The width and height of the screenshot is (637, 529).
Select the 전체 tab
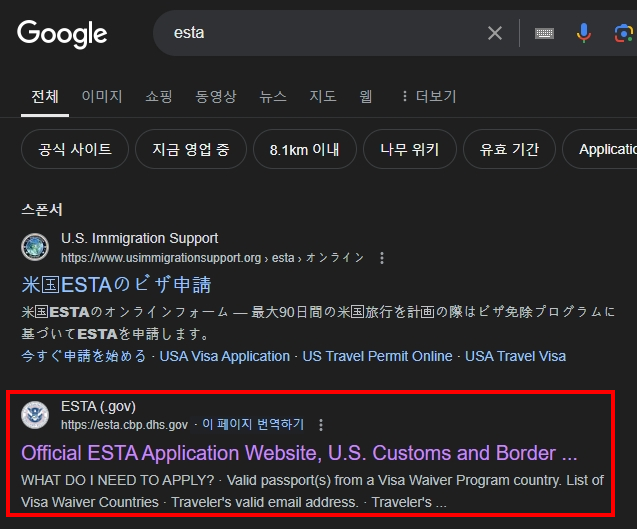tap(45, 97)
